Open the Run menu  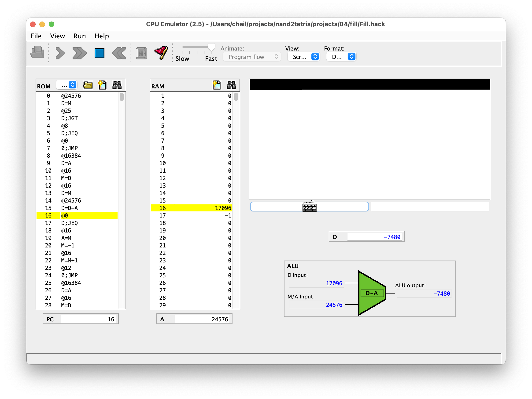tap(80, 36)
